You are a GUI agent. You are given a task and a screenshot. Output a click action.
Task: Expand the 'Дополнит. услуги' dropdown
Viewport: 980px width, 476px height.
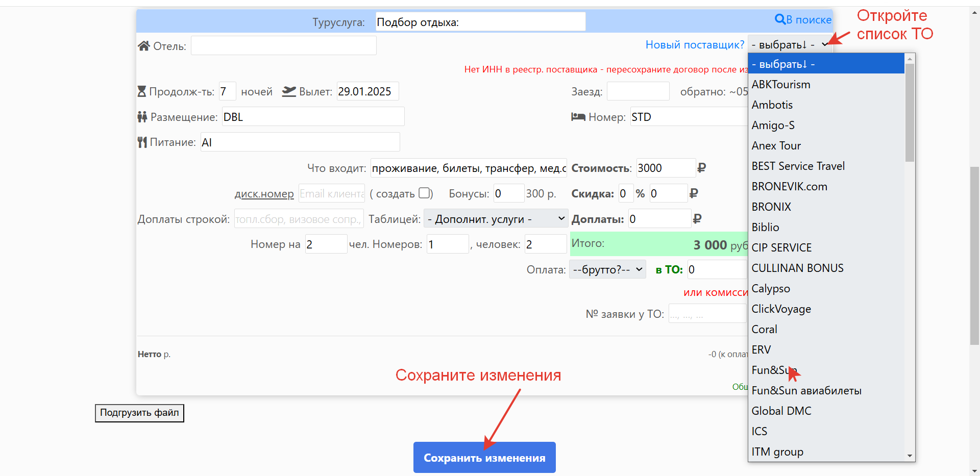click(496, 219)
